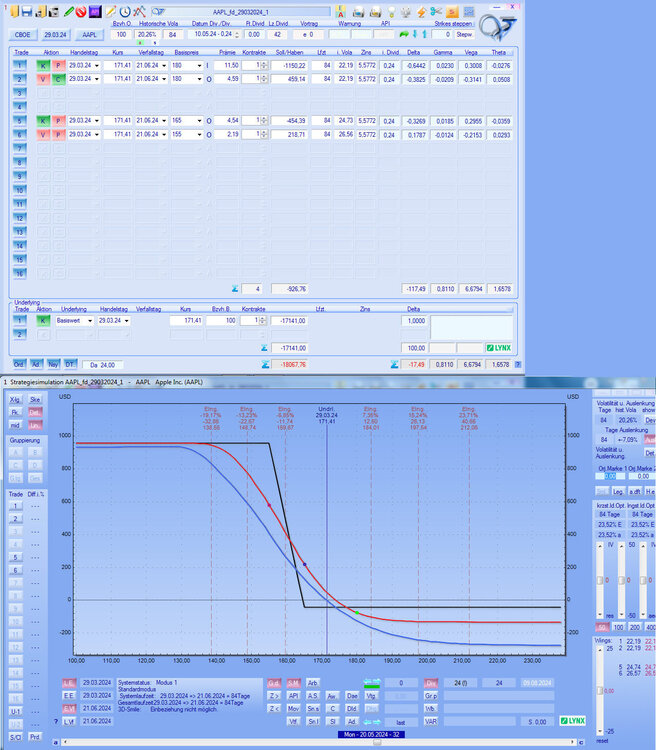Image resolution: width=656 pixels, height=750 pixels.
Task: Click the VAR button in simulation
Action: [x=431, y=721]
